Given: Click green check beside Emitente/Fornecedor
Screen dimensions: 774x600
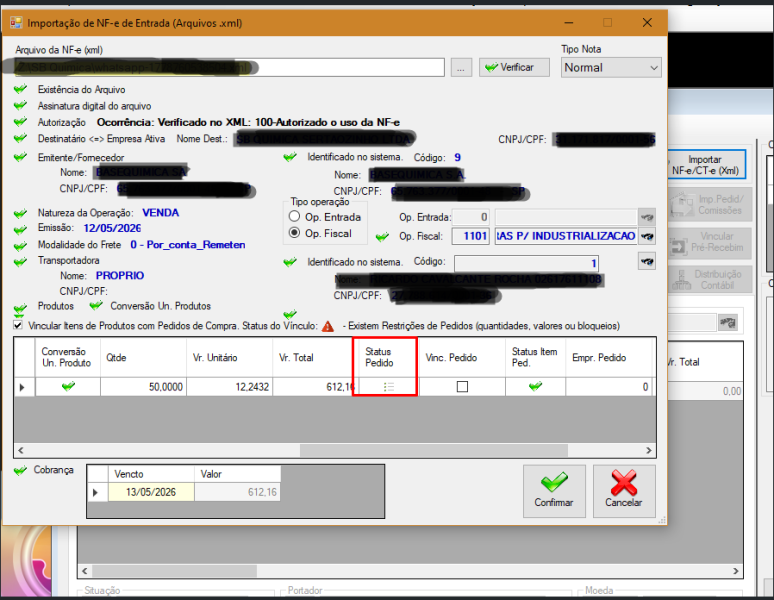Looking at the screenshot, I should coord(20,157).
